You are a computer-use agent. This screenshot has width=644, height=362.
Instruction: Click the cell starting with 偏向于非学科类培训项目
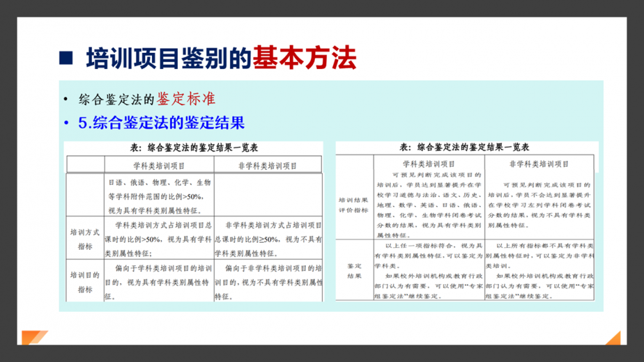point(269,281)
